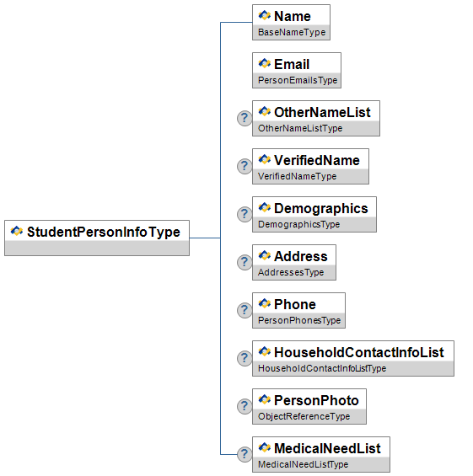The image size is (473, 476).
Task: Open the OtherNameList element node
Action: pyautogui.click(x=316, y=119)
